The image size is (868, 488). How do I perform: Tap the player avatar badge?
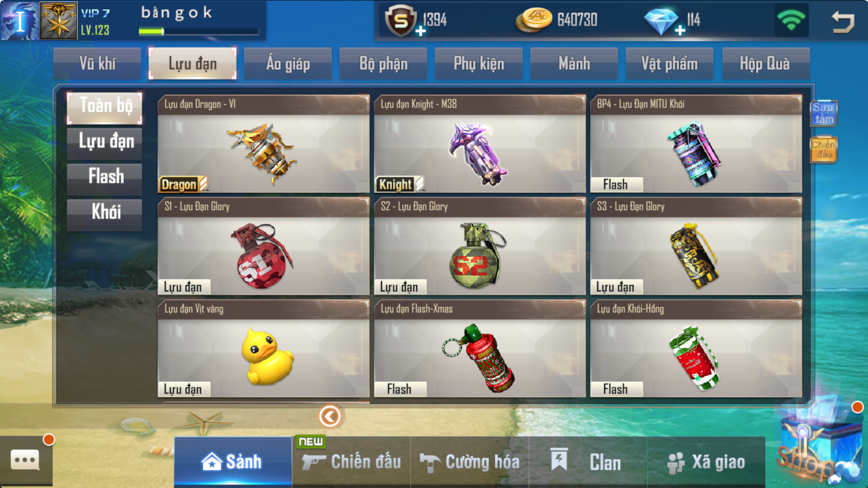pos(58,20)
